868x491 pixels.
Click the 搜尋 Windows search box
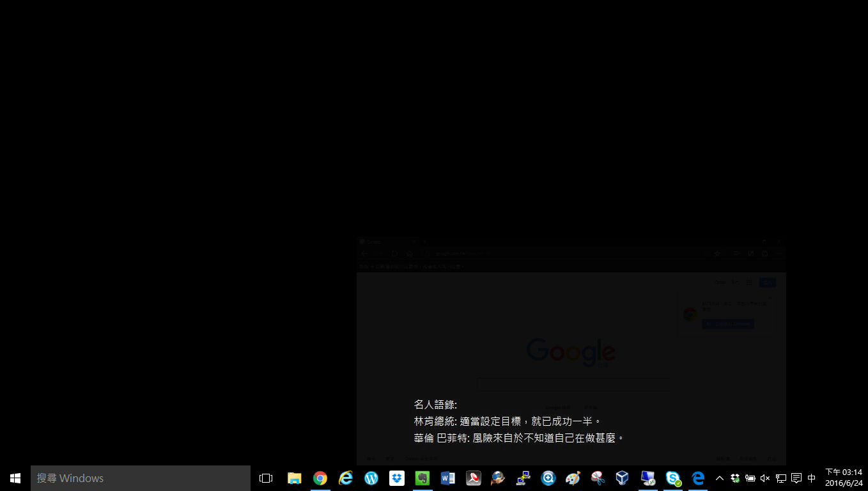(141, 478)
